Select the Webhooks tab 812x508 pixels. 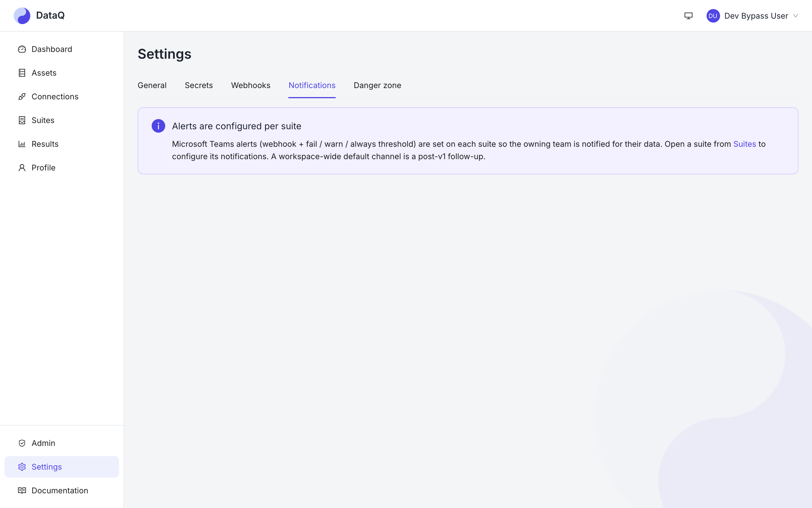[251, 85]
